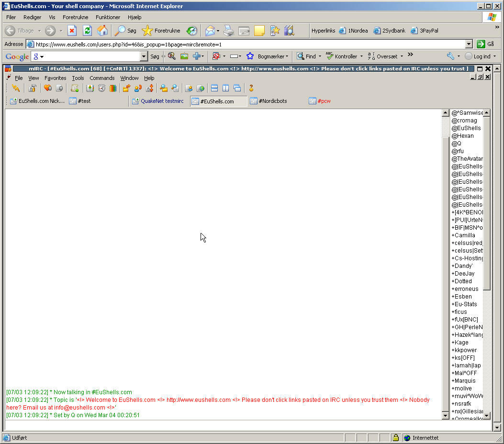The image size is (504, 444).
Task: Open the mIRC channels list icon
Action: pyautogui.click(x=59, y=88)
